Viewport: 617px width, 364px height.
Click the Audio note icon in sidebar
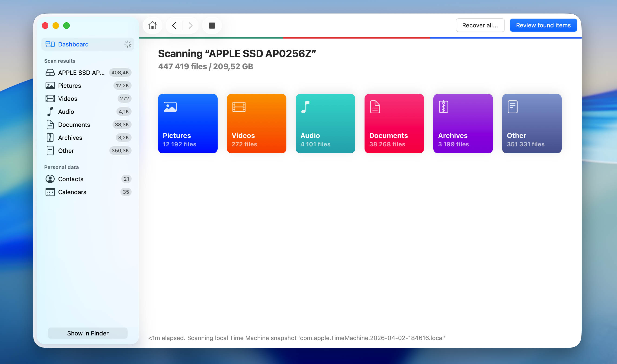tap(50, 111)
